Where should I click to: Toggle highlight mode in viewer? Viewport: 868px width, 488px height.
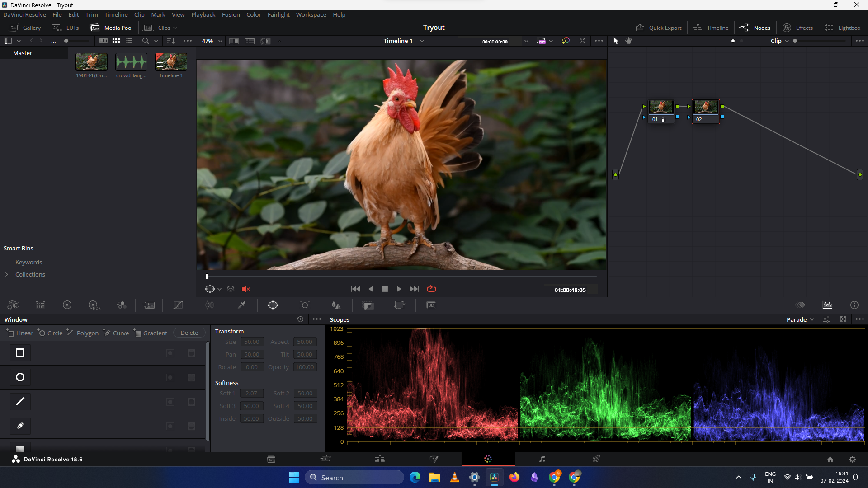click(x=266, y=41)
